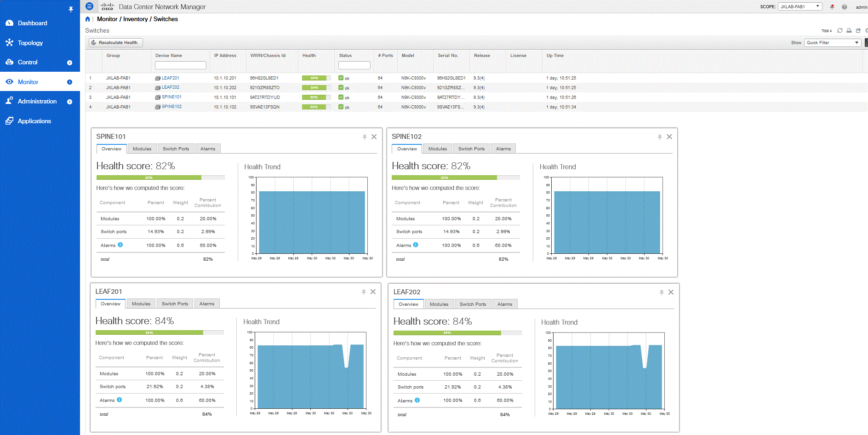Sort by the IP Address column header
Screen dimensions: 868x435
point(225,56)
